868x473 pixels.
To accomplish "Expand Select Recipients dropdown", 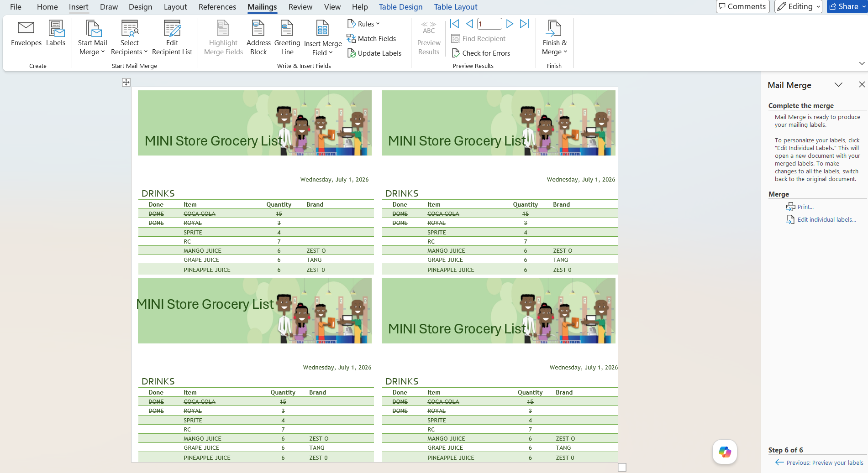I will pyautogui.click(x=129, y=38).
